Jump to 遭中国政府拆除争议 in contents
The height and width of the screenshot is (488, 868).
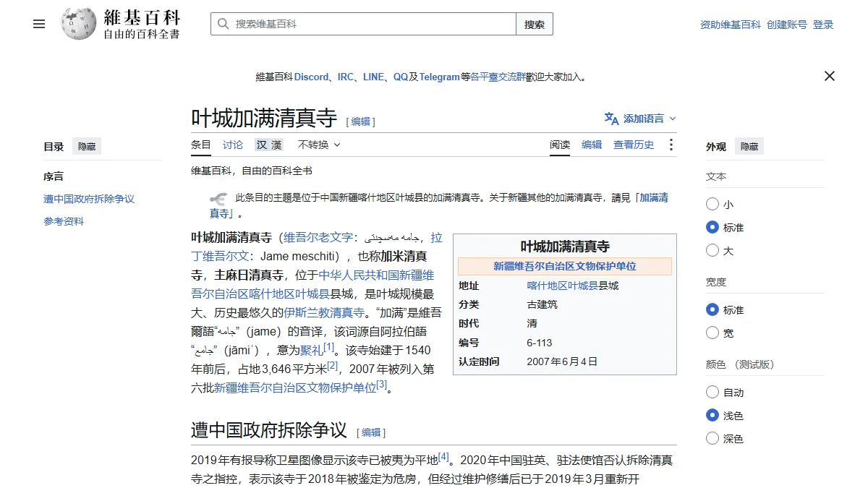pos(89,199)
